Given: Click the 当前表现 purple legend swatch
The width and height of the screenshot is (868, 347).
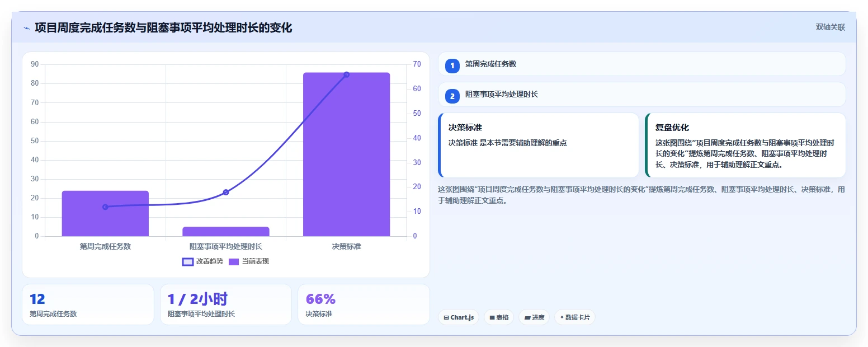Looking at the screenshot, I should pyautogui.click(x=234, y=261).
